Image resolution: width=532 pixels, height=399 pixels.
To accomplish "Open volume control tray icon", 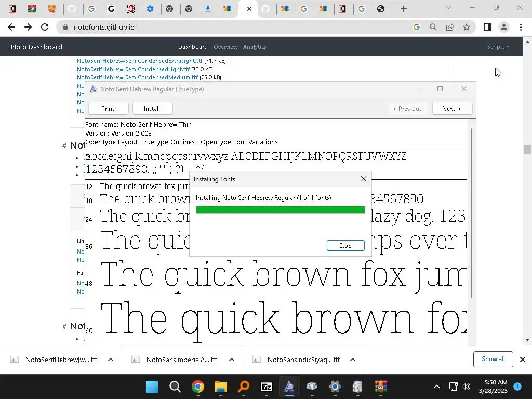I will click(x=466, y=387).
